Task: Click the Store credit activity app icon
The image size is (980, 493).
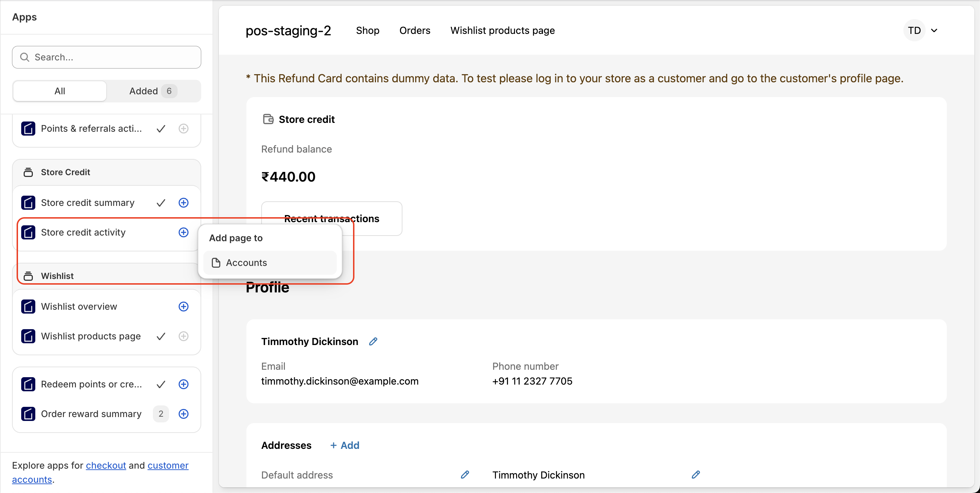Action: click(28, 232)
